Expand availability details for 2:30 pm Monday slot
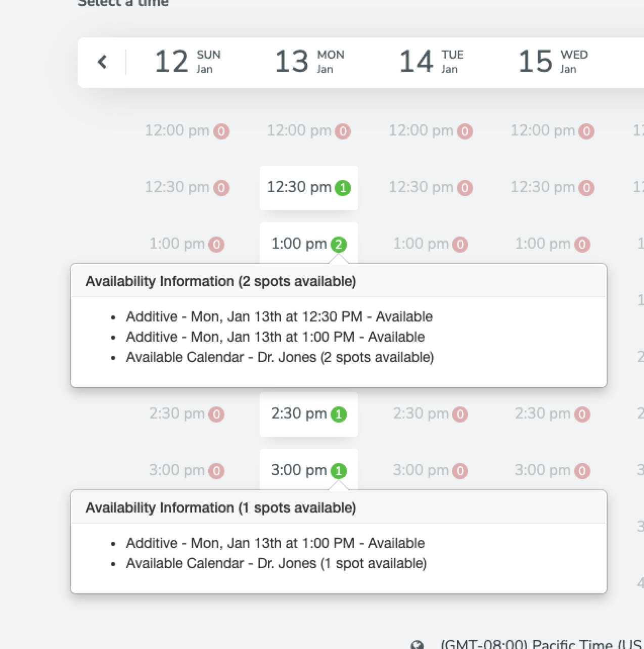644x649 pixels. pyautogui.click(x=308, y=414)
